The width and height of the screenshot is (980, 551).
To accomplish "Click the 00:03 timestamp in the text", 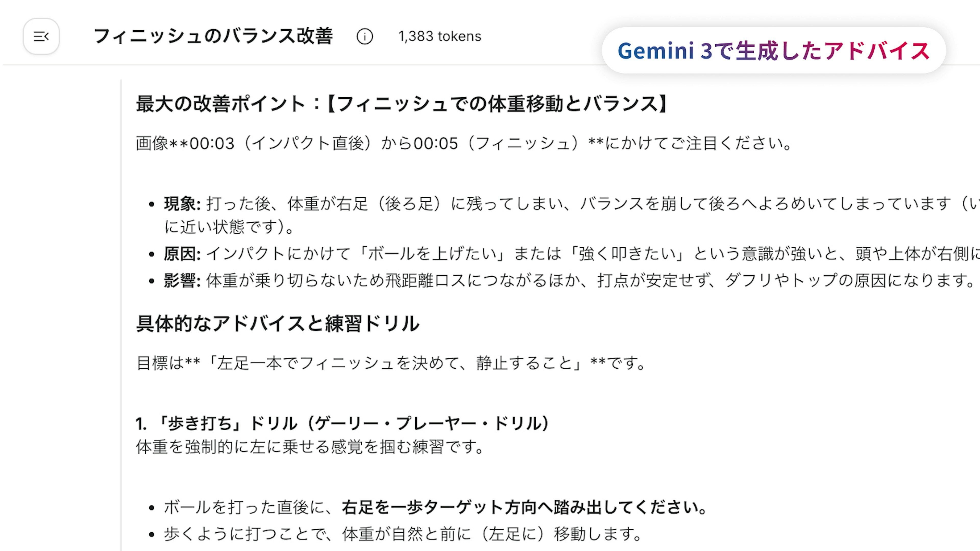I will [212, 143].
